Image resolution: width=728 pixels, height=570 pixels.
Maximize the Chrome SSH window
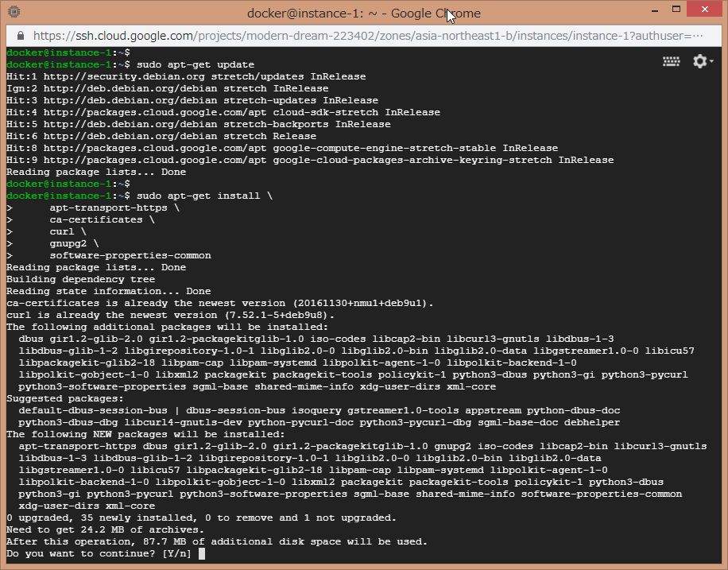pyautogui.click(x=676, y=10)
